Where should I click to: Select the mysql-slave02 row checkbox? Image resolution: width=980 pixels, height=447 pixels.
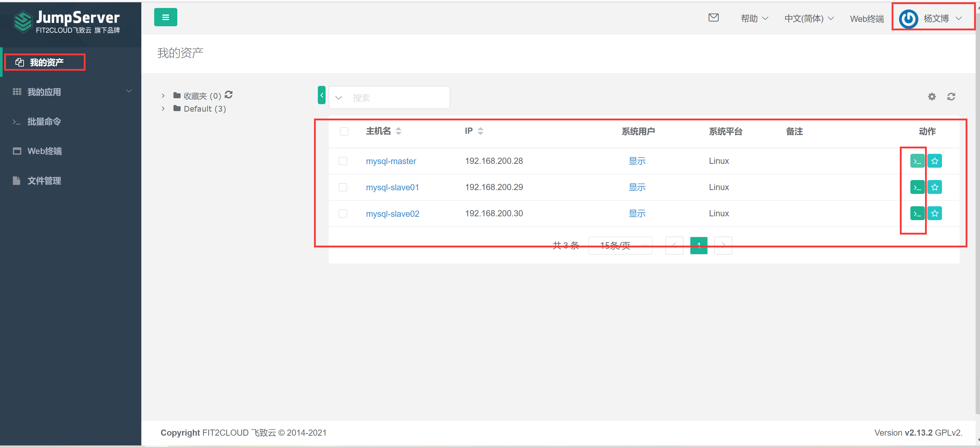tap(343, 214)
